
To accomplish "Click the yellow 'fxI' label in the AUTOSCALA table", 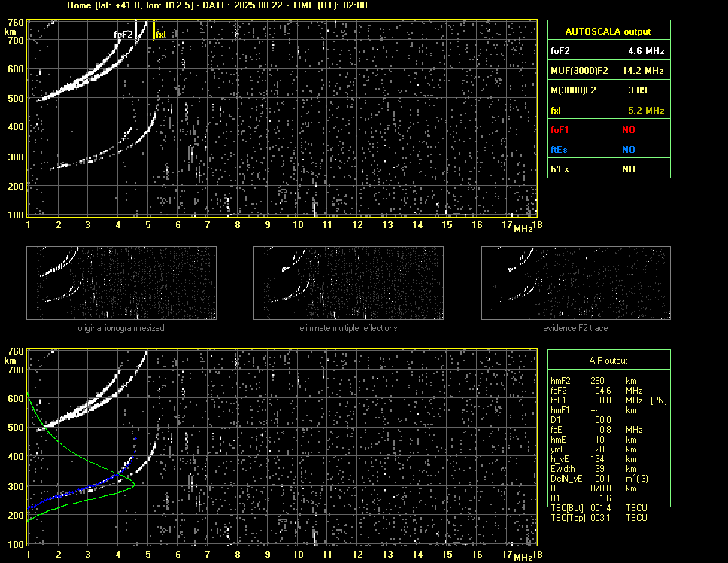I will click(555, 111).
